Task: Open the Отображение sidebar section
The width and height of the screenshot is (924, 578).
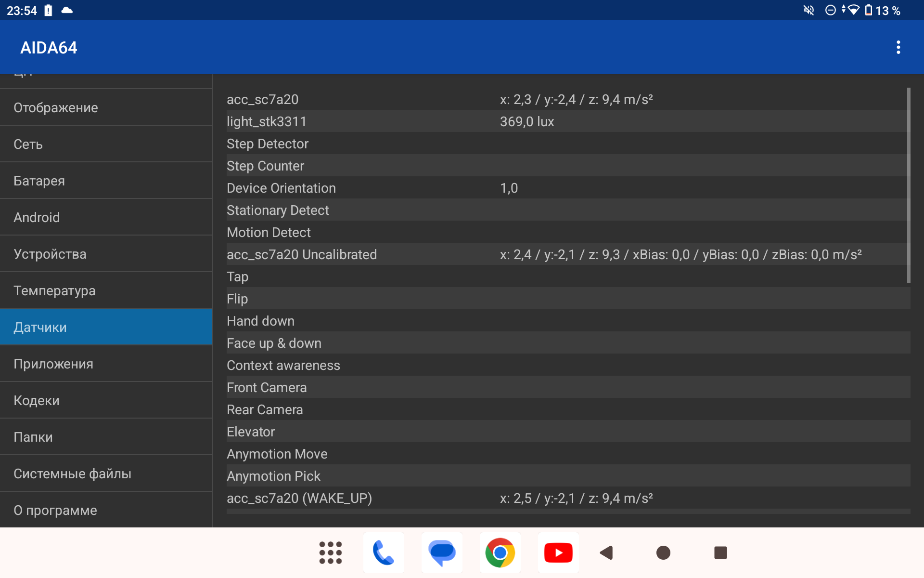Action: pyautogui.click(x=106, y=107)
